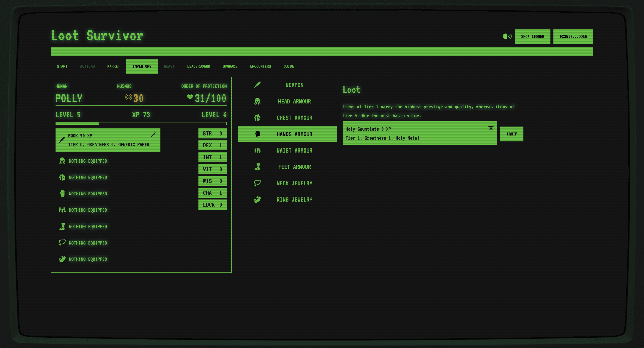
Task: Select the Inventory tab
Action: 142,66
